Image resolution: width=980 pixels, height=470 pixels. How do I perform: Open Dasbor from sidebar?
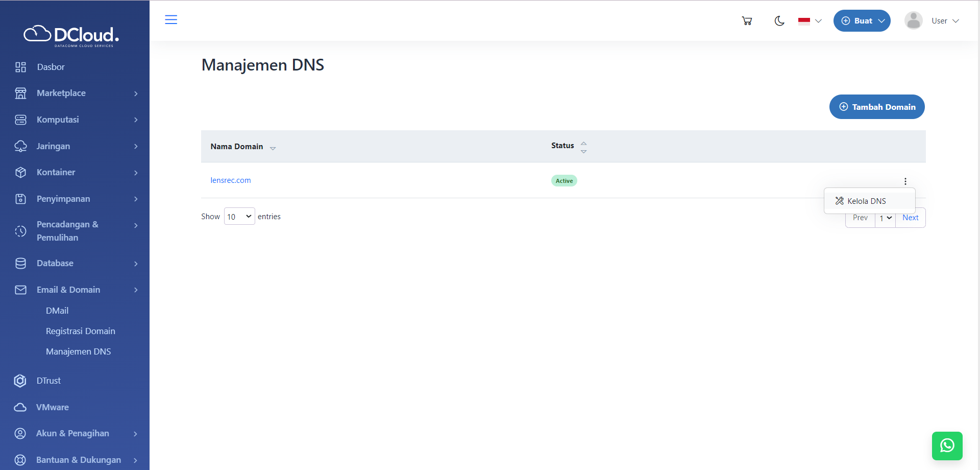click(51, 67)
